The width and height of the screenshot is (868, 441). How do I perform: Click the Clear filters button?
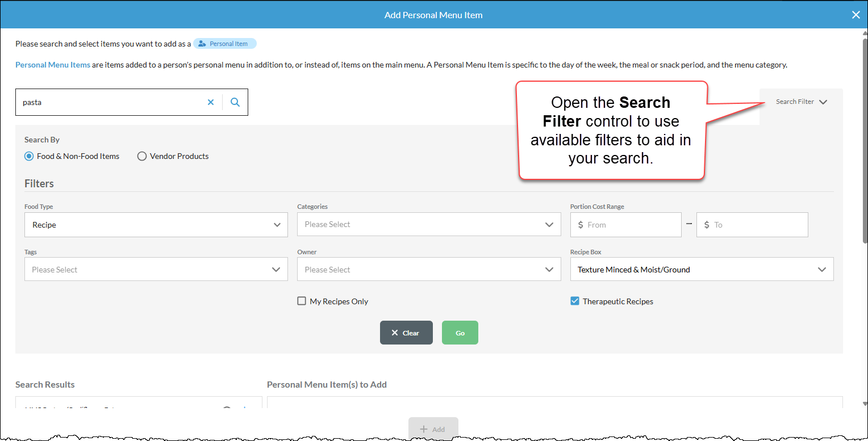pos(406,333)
